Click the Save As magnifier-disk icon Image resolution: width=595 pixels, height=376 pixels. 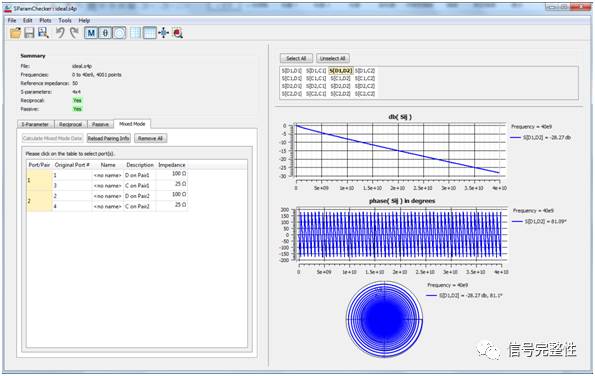[43, 33]
